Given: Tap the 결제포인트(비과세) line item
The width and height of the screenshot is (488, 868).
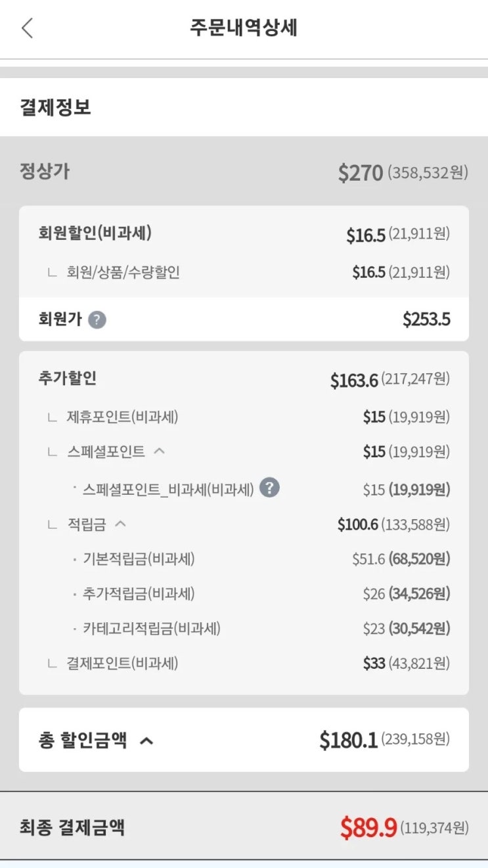Looking at the screenshot, I should [122, 664].
